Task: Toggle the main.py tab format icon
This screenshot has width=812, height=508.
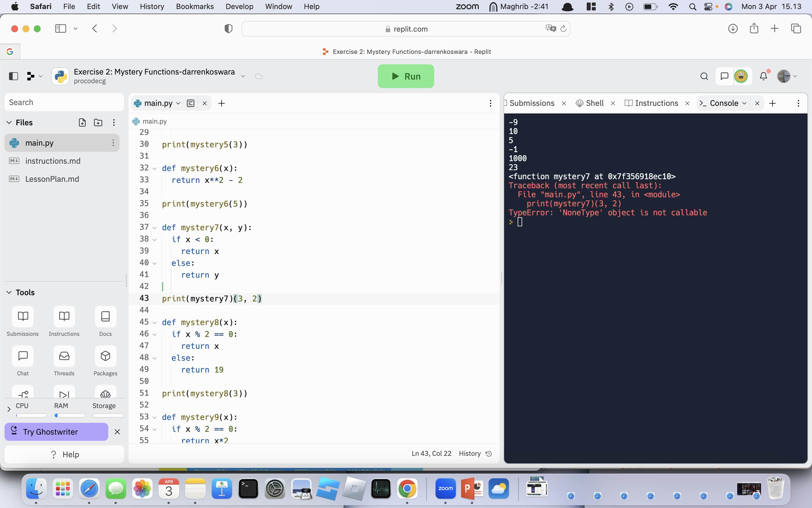Action: click(191, 103)
